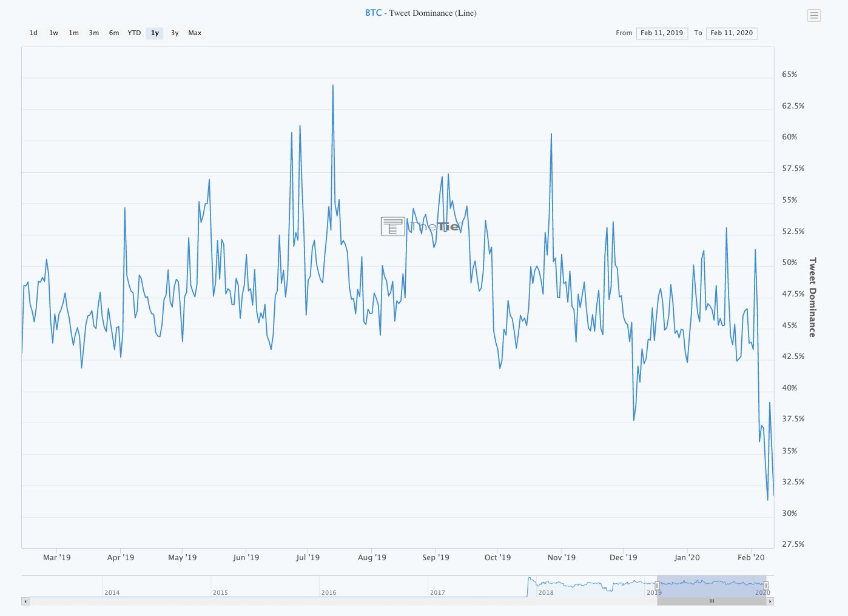Screen dimensions: 848x616
Task: Click the Feb '20 x-axis label
Action: (751, 558)
